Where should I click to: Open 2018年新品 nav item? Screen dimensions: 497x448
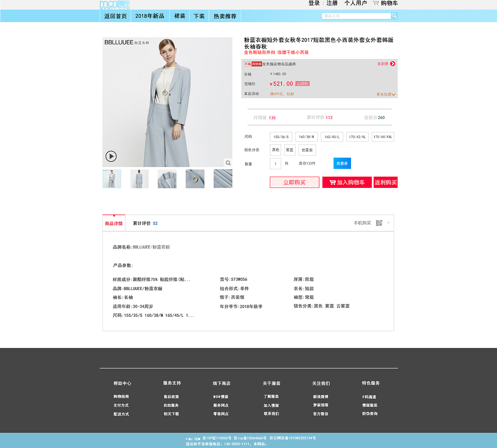tap(150, 16)
